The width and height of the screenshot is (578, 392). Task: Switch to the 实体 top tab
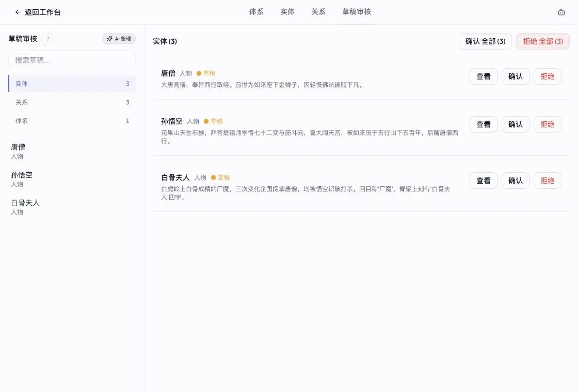coord(287,12)
